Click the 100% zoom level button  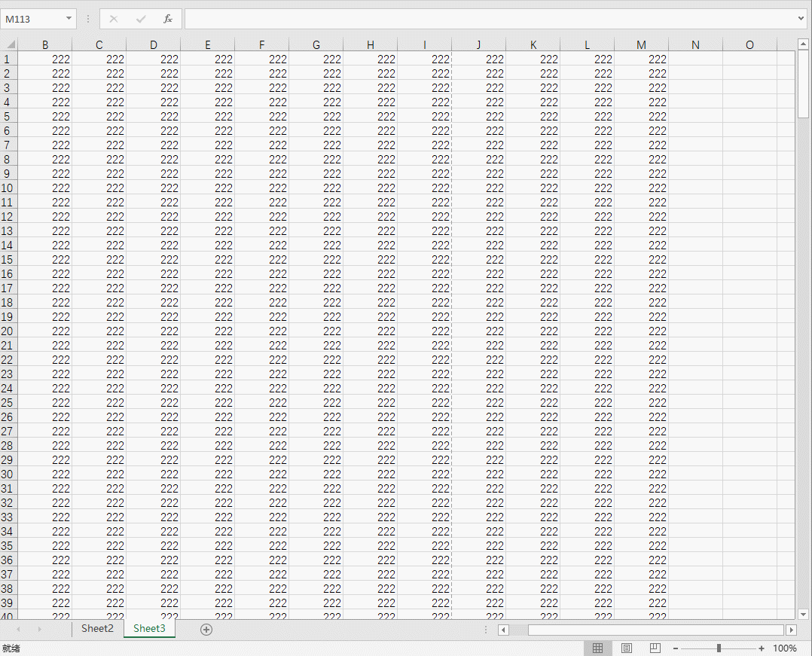point(785,648)
